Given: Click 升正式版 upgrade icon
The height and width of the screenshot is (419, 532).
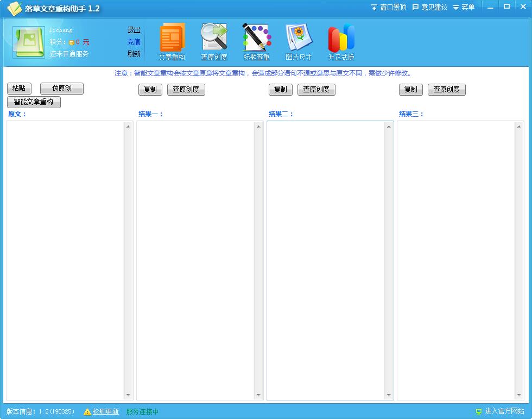Looking at the screenshot, I should [x=341, y=42].
